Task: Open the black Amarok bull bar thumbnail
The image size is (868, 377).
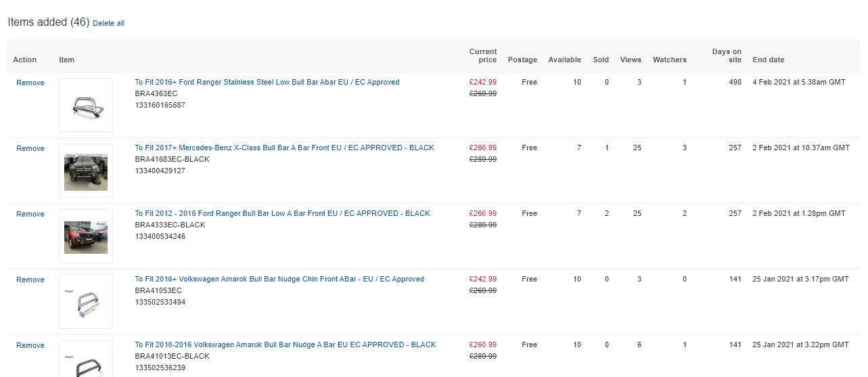Action: (x=86, y=359)
